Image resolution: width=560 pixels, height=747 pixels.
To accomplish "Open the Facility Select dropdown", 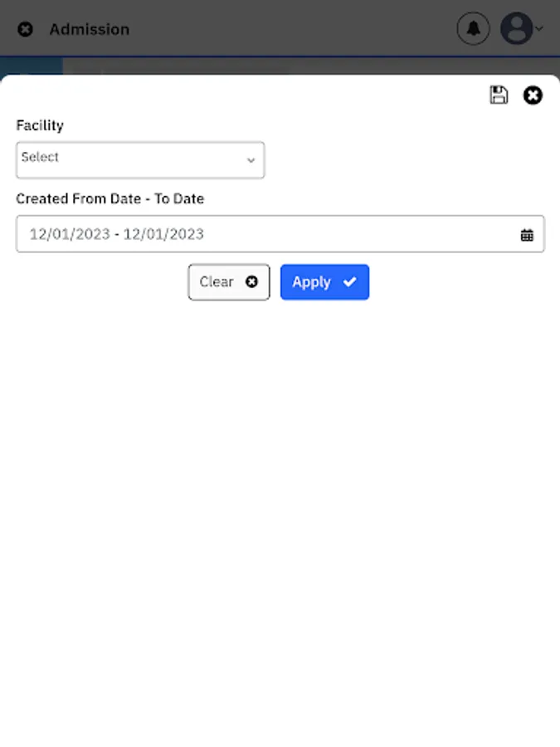I will (140, 159).
